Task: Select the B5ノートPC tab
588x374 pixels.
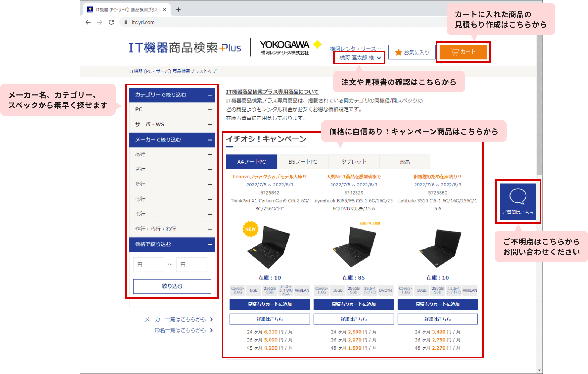Action: 303,162
